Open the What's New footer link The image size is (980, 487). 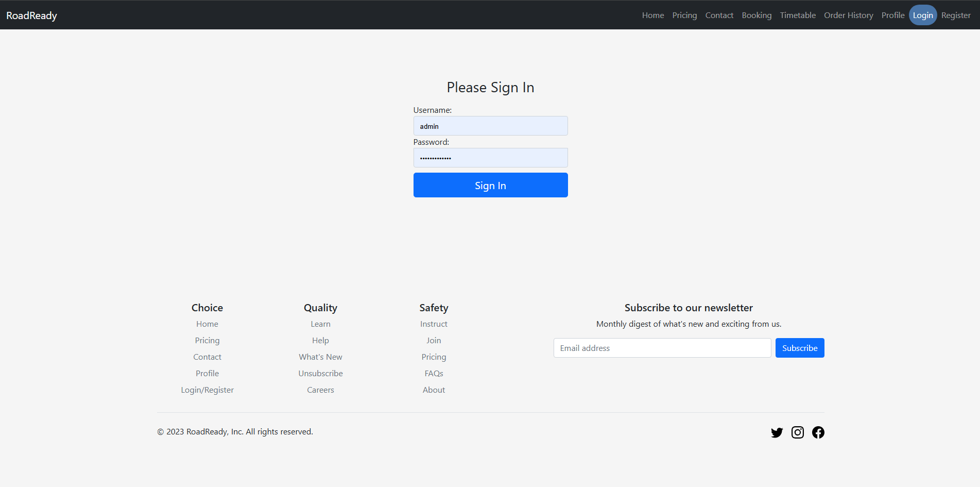320,357
